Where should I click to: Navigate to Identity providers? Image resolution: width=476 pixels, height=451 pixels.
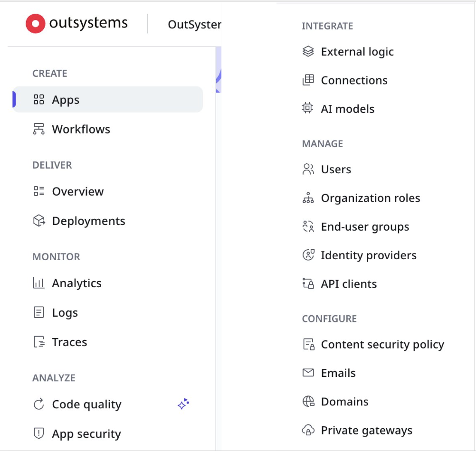coord(368,255)
